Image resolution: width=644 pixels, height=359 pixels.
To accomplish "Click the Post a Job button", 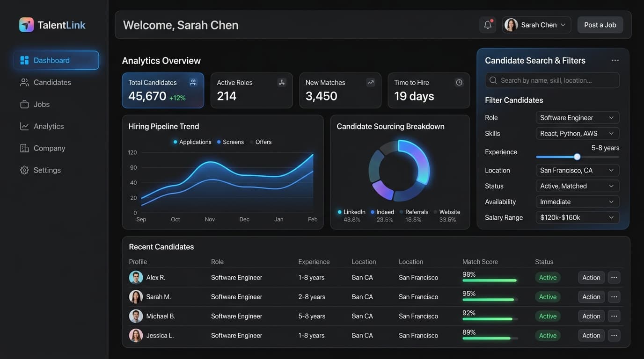I will (x=600, y=25).
